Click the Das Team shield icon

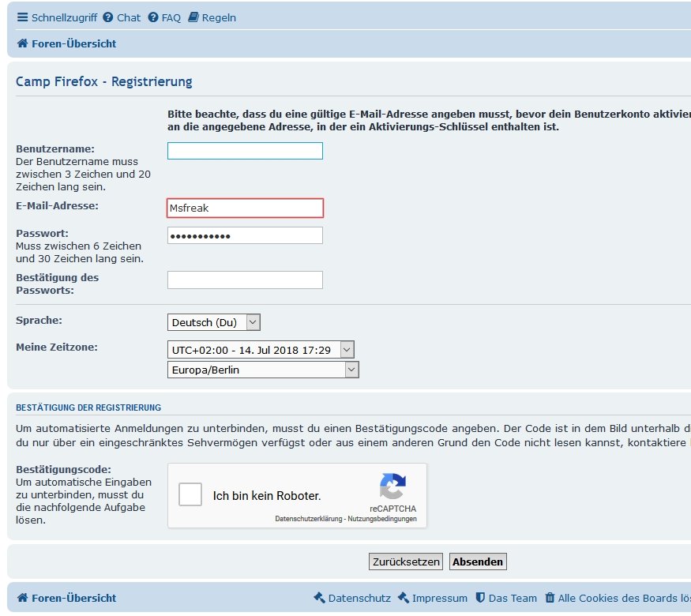(x=480, y=598)
